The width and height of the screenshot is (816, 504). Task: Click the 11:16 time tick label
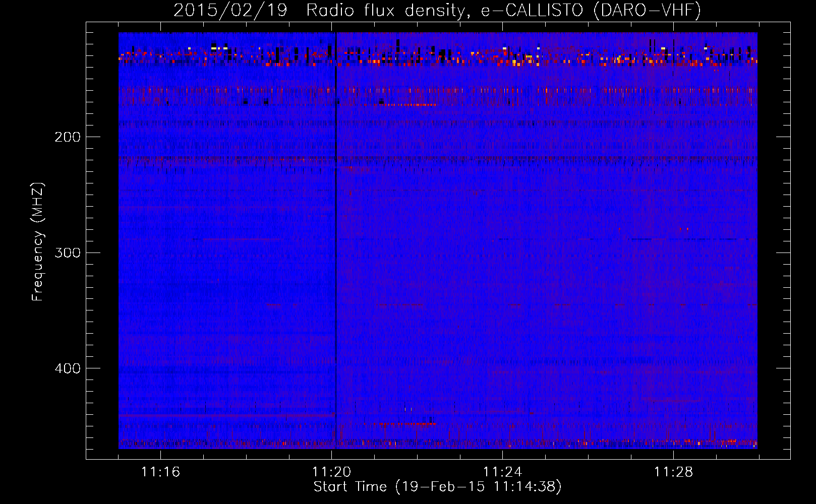[160, 472]
